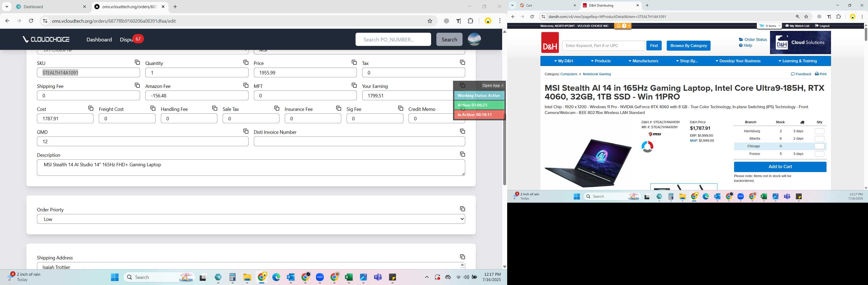Copy the MFT field value
Screen dimensions: 868x285
pyautogui.click(x=354, y=85)
